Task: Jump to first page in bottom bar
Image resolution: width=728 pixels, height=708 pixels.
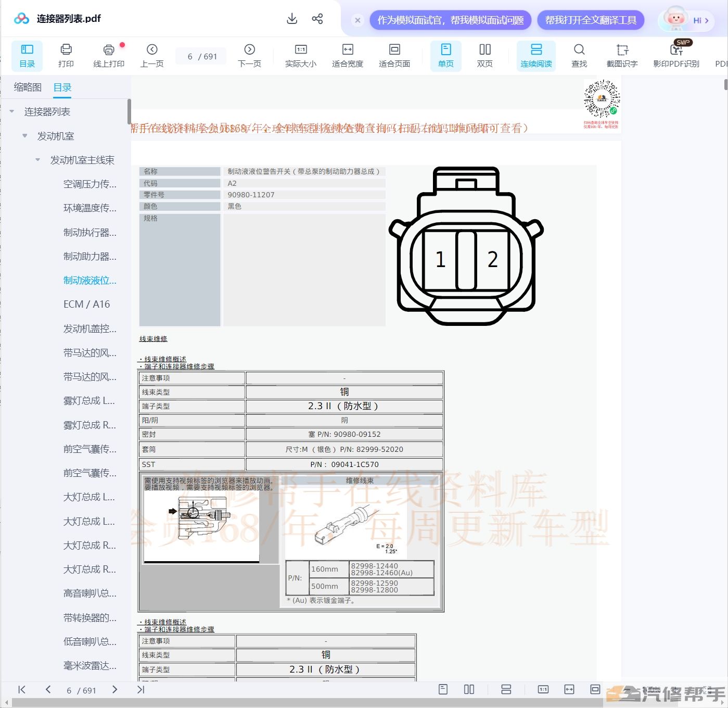Action: [x=22, y=690]
